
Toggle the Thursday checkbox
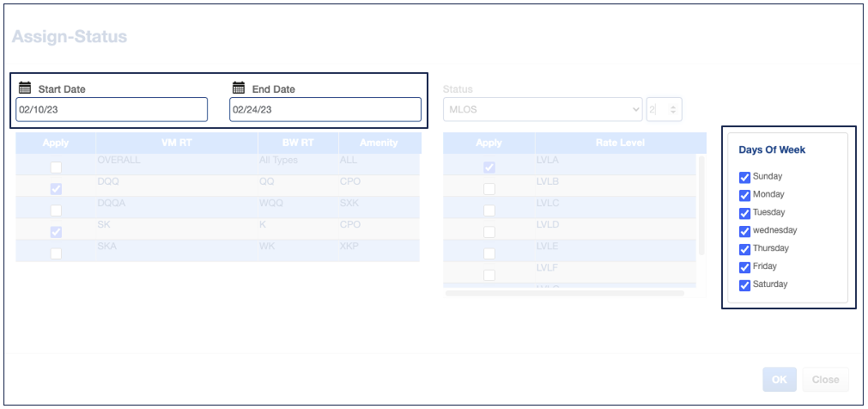tap(744, 249)
